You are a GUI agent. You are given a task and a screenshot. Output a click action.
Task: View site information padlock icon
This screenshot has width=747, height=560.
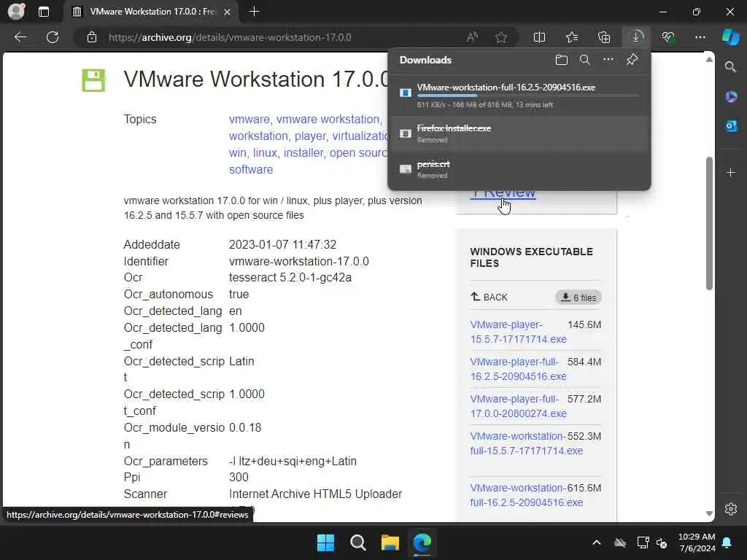coord(92,37)
